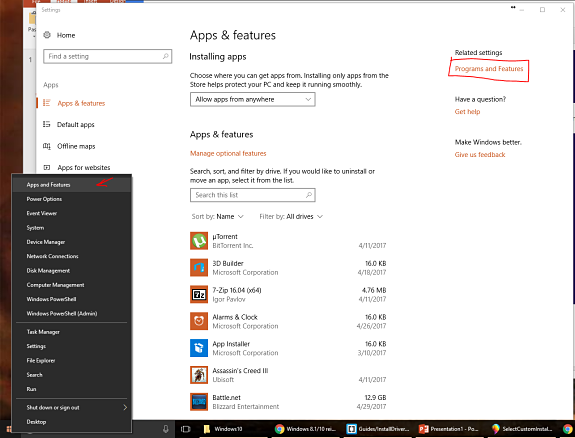Select the Battle.net 12.9 GB size entry
Viewport: 575px width, 438px height.
coord(375,398)
